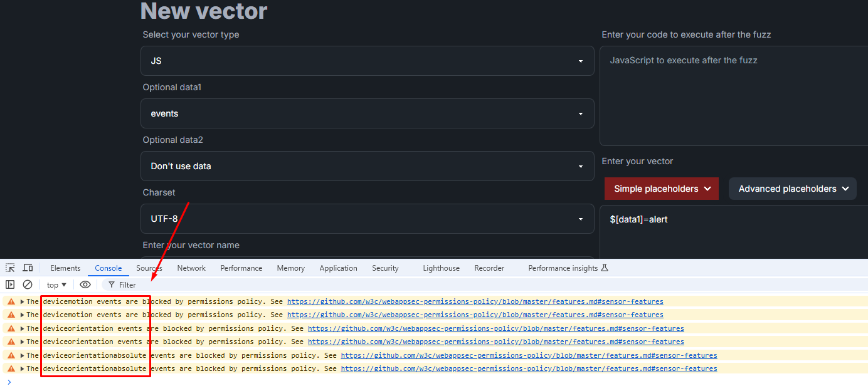Open Performance insights via the flask icon

click(604, 268)
